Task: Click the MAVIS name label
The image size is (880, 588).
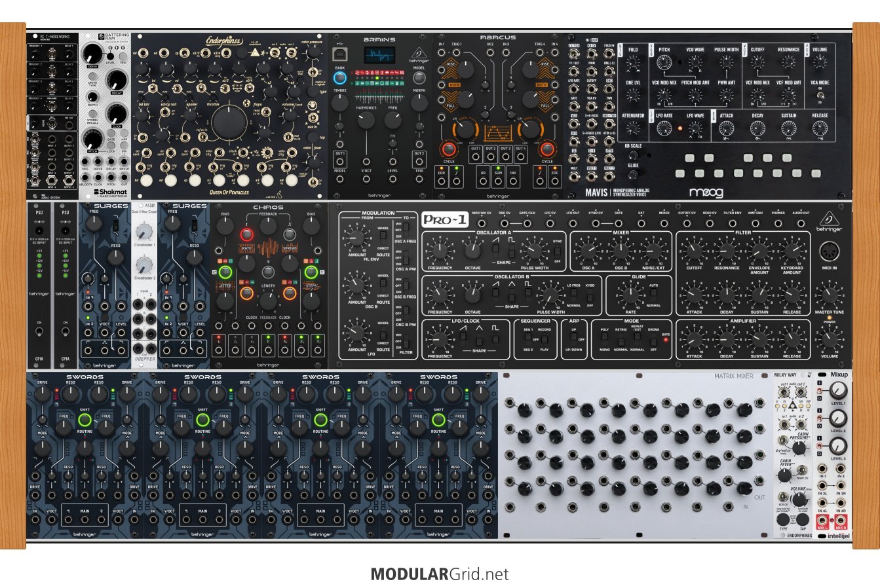Action: (x=596, y=193)
